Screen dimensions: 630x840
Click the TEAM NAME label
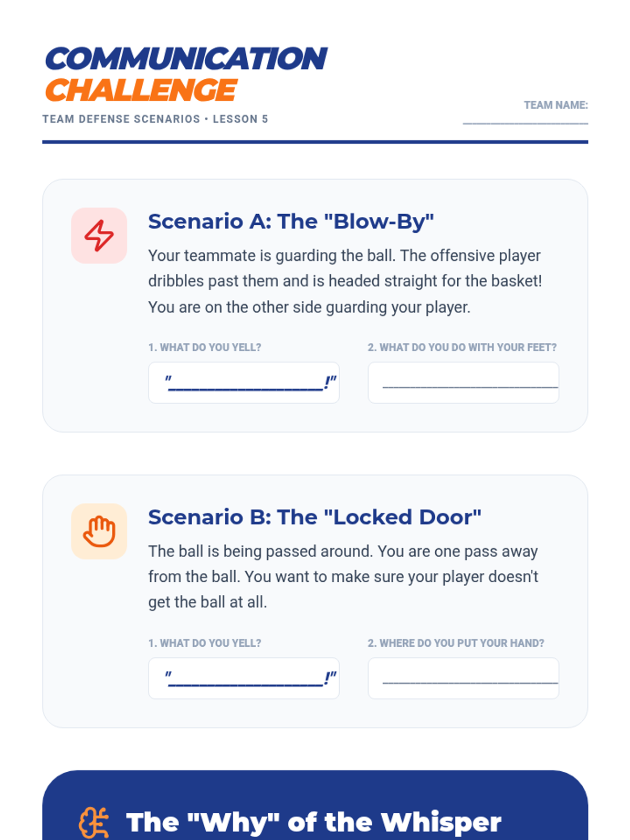(555, 105)
